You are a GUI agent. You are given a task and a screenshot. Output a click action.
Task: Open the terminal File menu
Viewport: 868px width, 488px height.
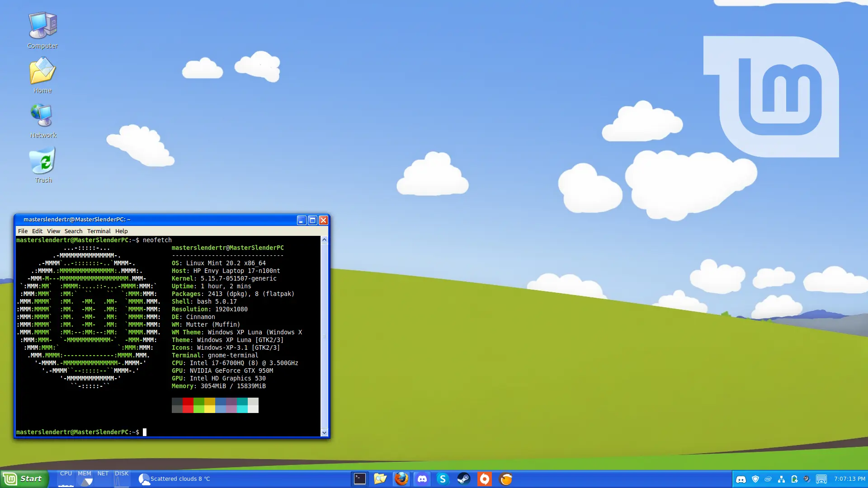tap(23, 231)
